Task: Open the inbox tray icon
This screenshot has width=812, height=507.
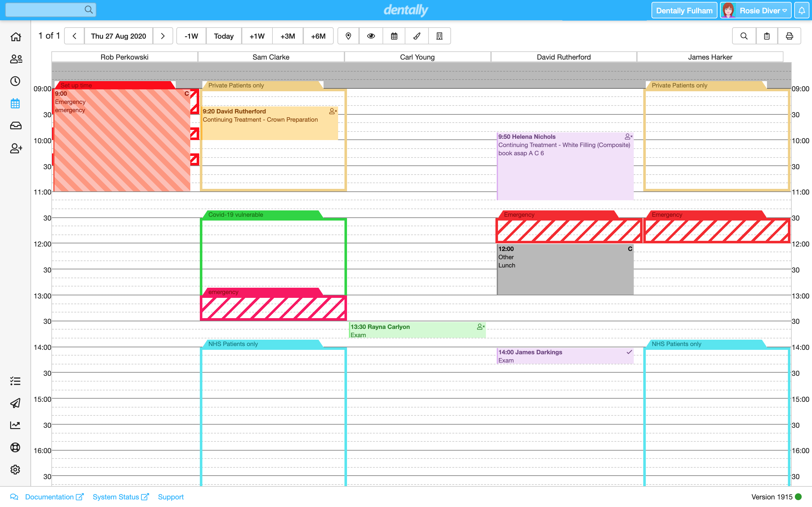Action: click(16, 126)
